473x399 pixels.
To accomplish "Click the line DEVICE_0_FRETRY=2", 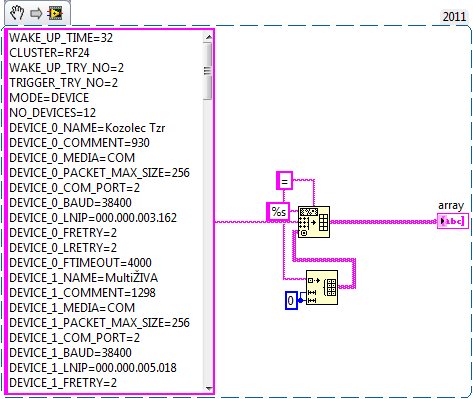I will click(63, 233).
